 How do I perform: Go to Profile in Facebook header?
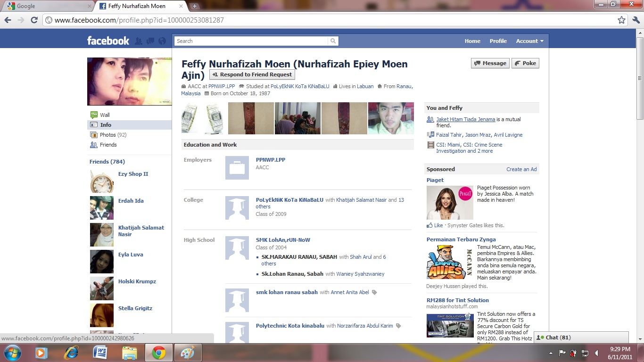click(498, 41)
